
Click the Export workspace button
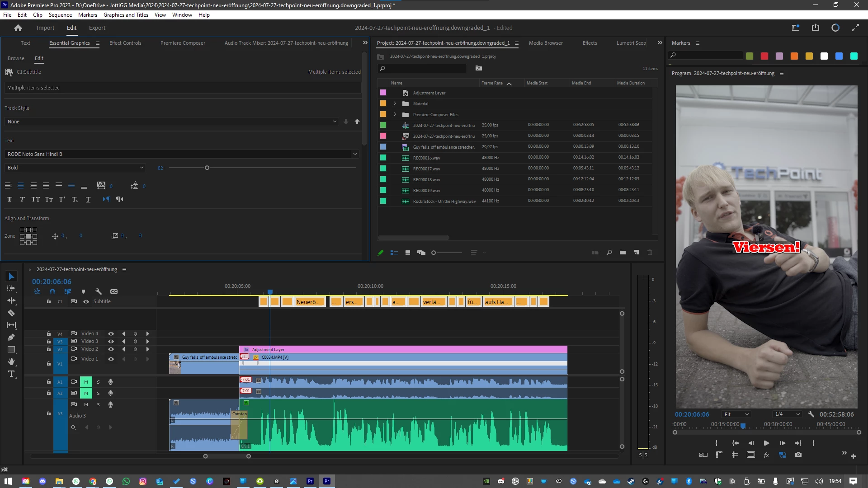97,28
